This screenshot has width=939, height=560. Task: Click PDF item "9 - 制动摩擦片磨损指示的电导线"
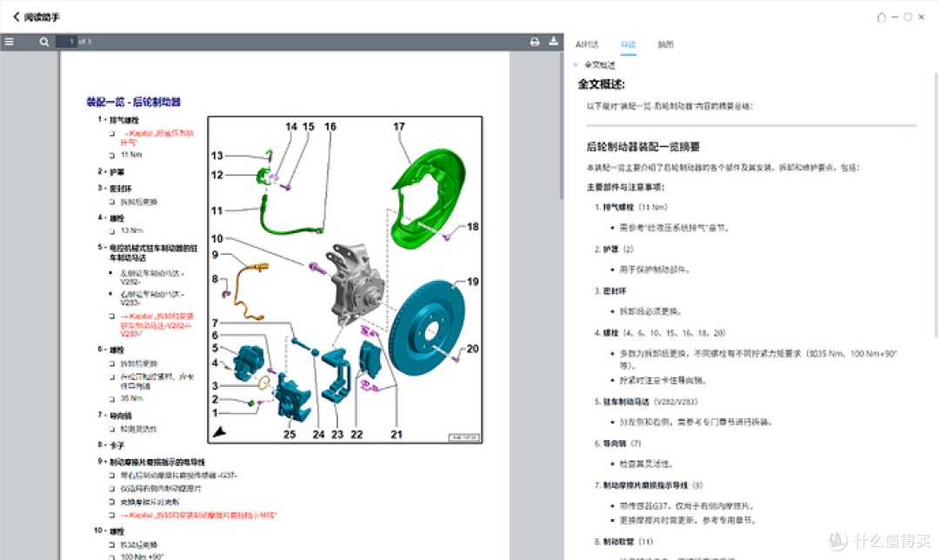pos(151,463)
